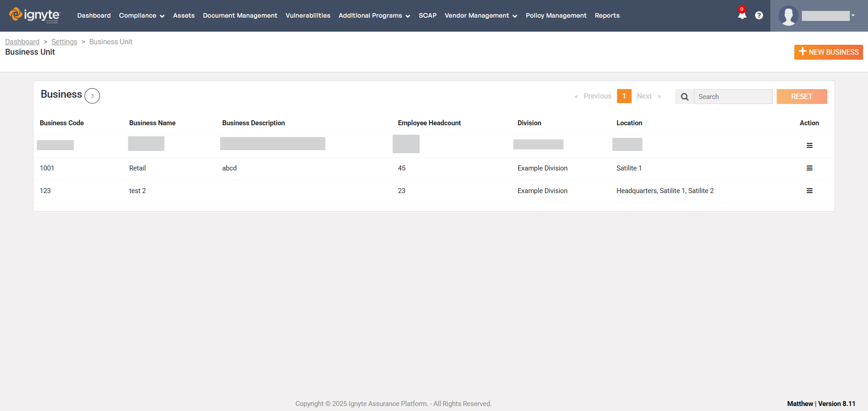Open the Reports menu item
The width and height of the screenshot is (868, 411).
point(607,15)
